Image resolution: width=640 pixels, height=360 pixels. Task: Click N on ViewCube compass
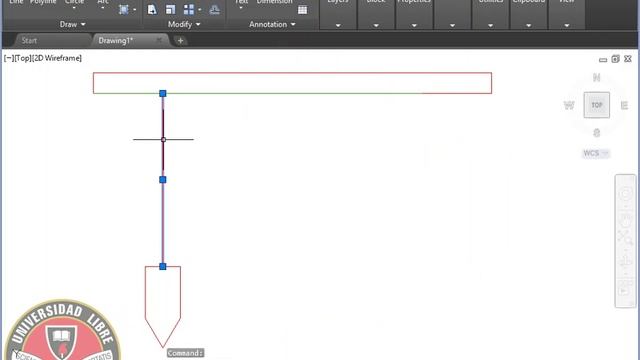pos(597,77)
